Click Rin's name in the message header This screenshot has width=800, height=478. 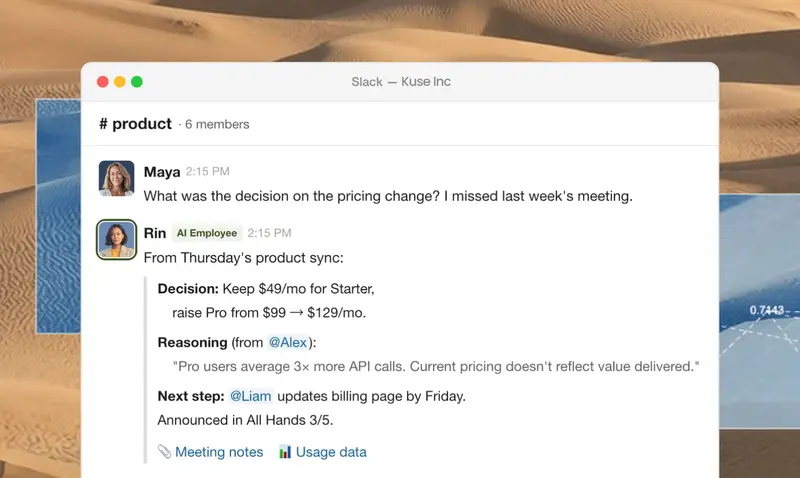(x=155, y=233)
